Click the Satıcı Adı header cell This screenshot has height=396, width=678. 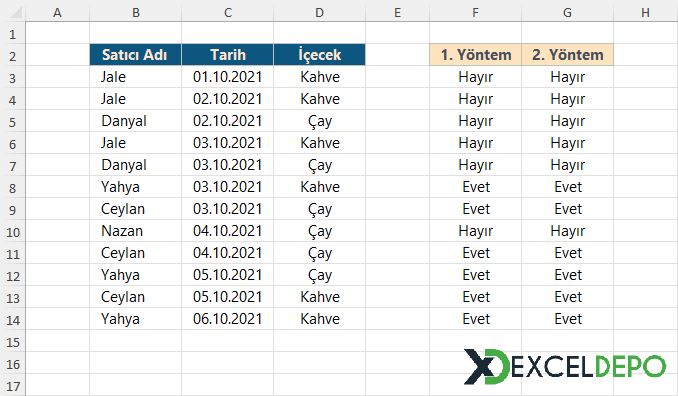136,55
